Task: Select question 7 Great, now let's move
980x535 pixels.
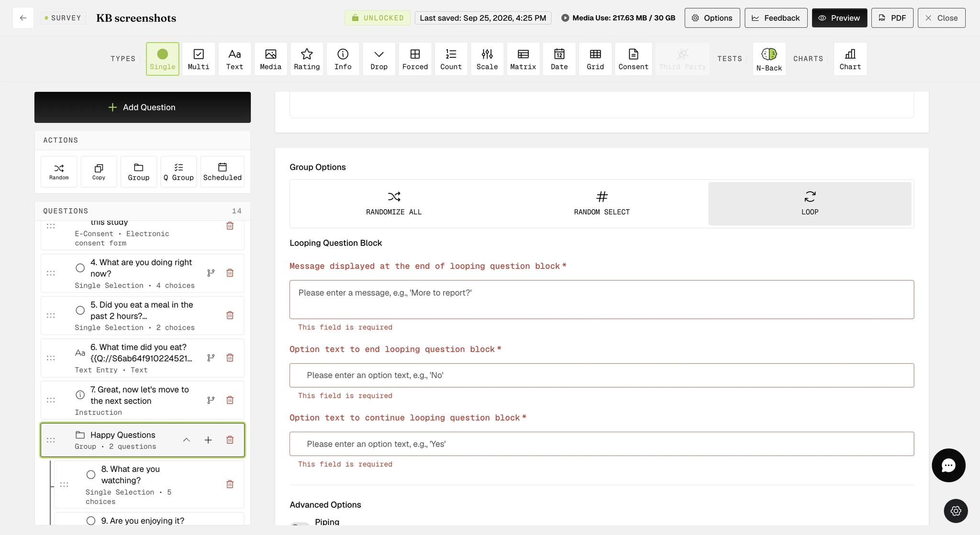Action: pos(143,401)
